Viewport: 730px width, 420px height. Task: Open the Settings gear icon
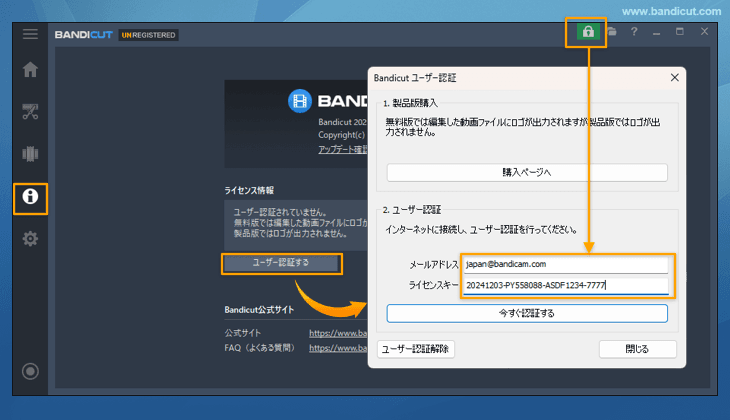click(30, 239)
